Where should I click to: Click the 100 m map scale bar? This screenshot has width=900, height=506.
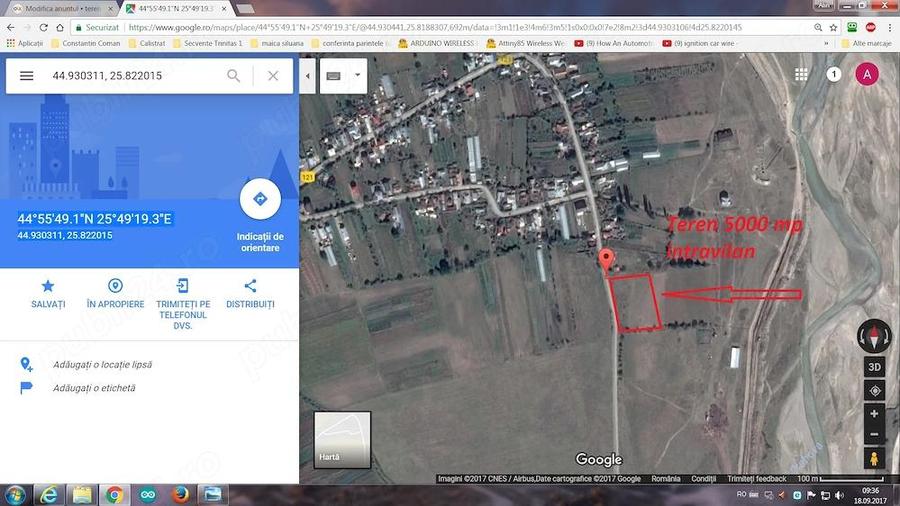(x=840, y=478)
